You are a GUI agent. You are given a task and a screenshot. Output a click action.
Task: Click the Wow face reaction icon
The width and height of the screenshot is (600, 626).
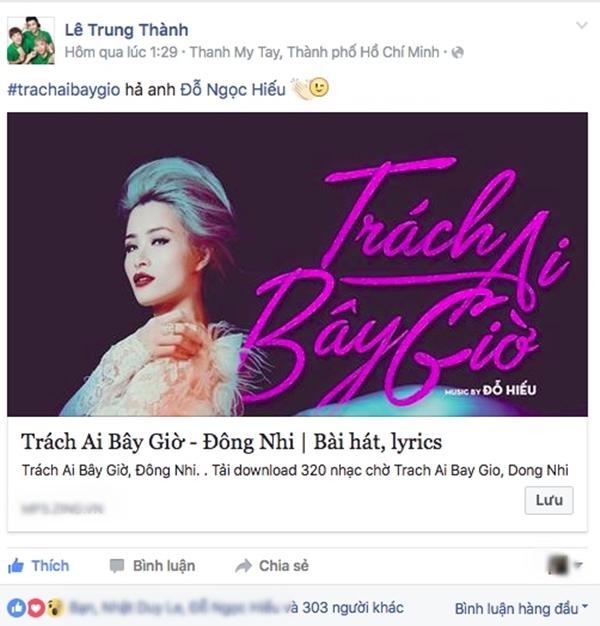point(55,608)
